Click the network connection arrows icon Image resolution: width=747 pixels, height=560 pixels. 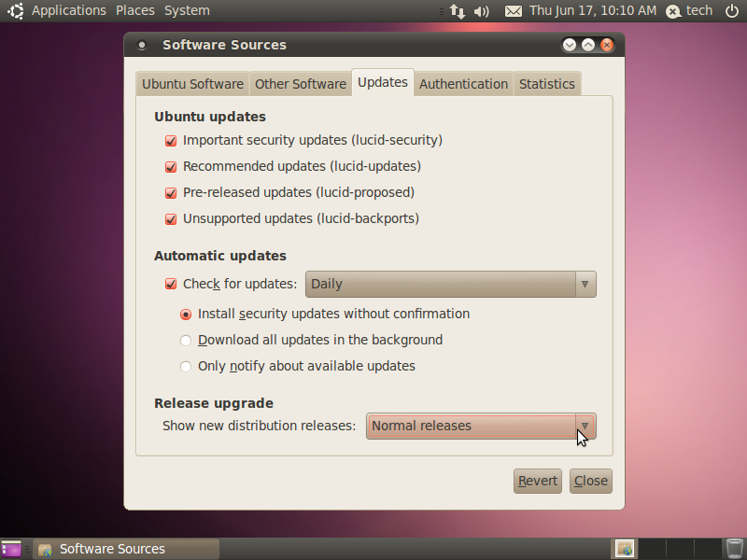[x=458, y=11]
